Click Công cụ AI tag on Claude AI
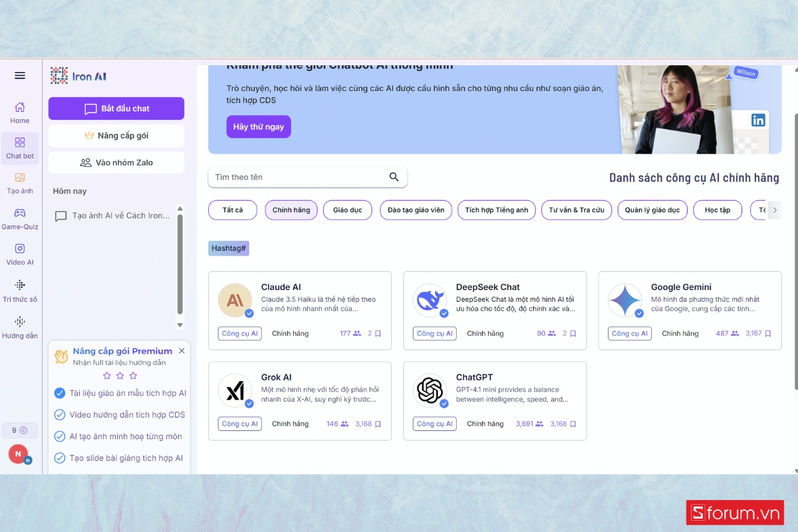The height and width of the screenshot is (532, 798). (x=240, y=334)
